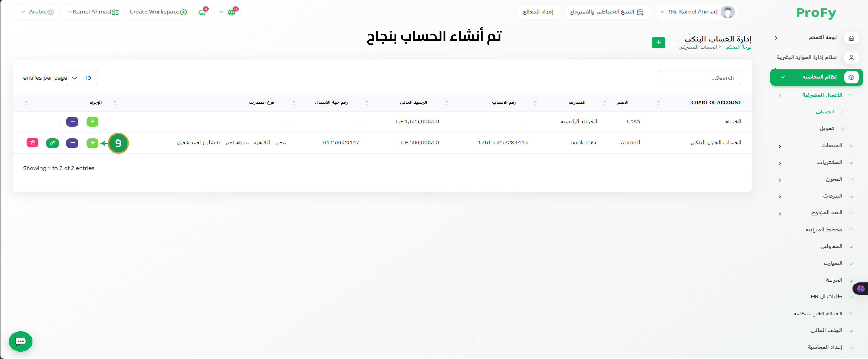Click the account number 126155252284445
The width and height of the screenshot is (868, 359).
(x=502, y=143)
